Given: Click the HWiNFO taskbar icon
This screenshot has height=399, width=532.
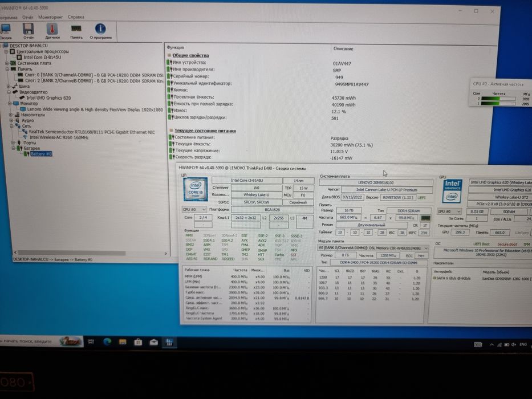Looking at the screenshot, I should click(x=169, y=343).
